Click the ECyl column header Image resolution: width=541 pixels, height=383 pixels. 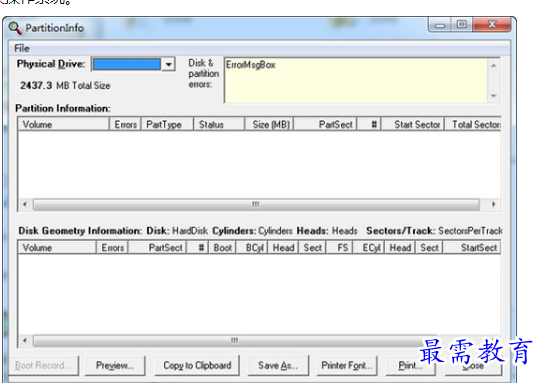point(368,248)
